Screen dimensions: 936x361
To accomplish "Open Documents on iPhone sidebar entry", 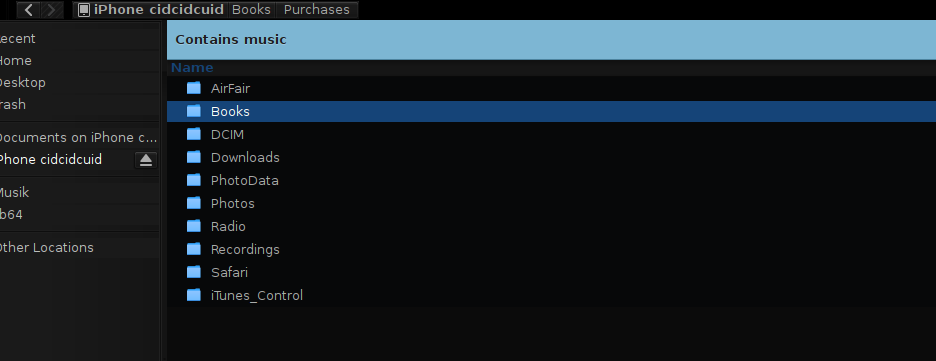I will (x=79, y=138).
